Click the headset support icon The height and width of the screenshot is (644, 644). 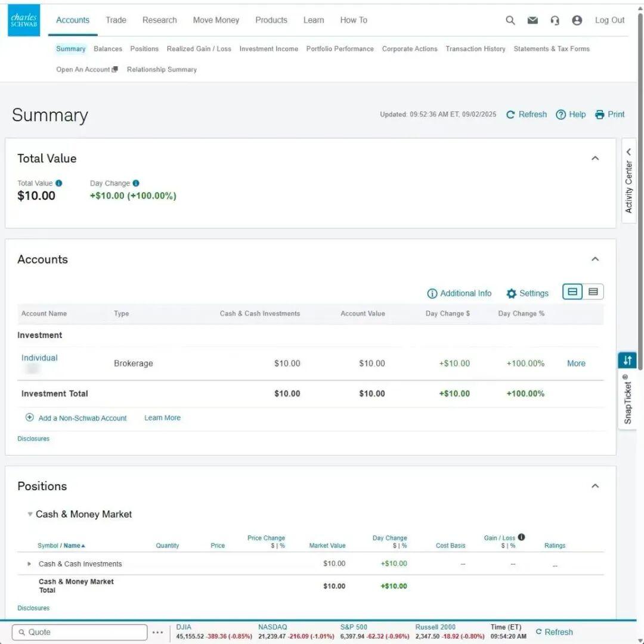click(x=555, y=20)
